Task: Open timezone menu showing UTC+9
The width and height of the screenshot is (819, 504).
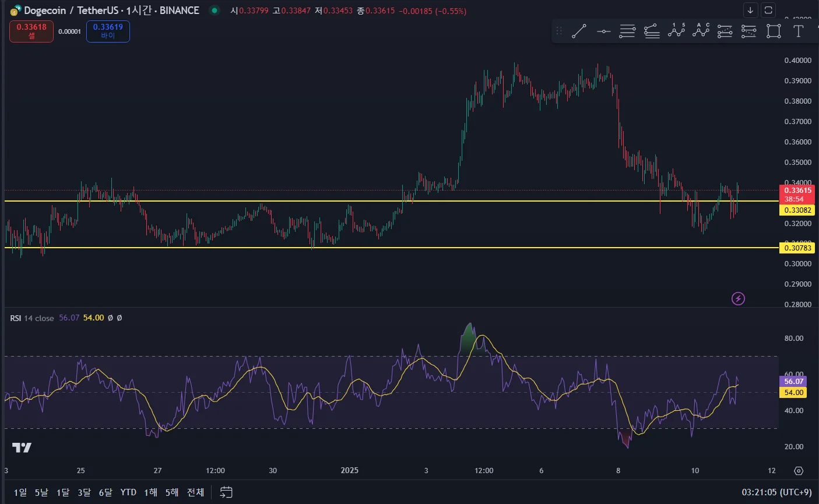Action: 776,492
